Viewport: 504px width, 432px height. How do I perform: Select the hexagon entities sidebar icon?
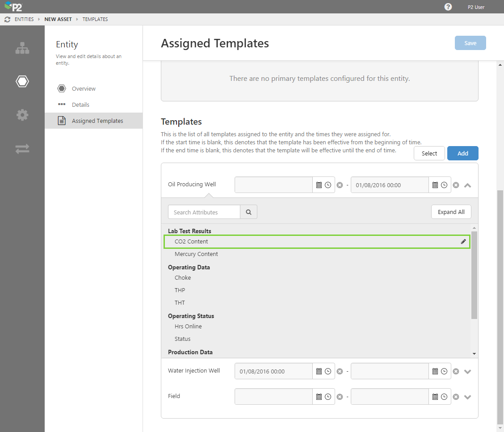click(22, 81)
